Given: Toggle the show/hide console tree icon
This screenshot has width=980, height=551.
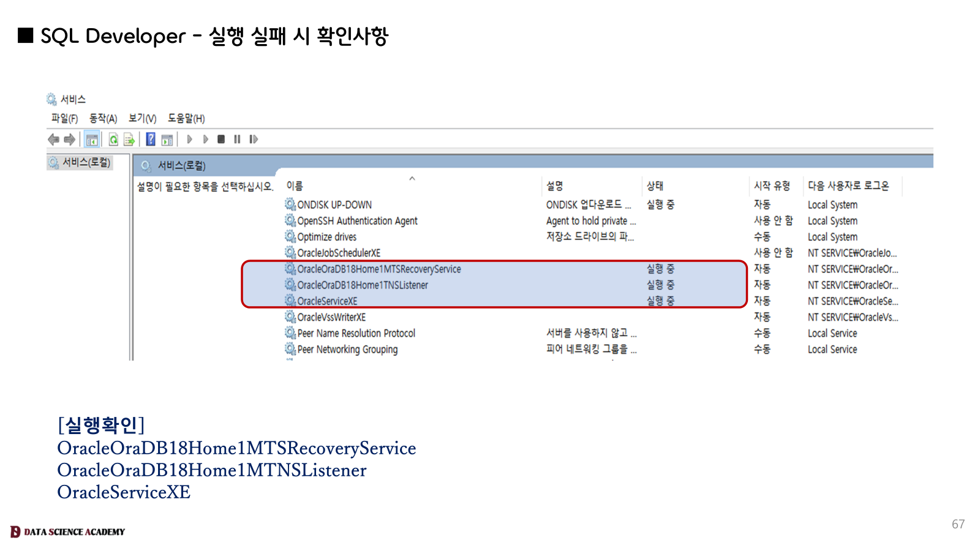Looking at the screenshot, I should 92,140.
